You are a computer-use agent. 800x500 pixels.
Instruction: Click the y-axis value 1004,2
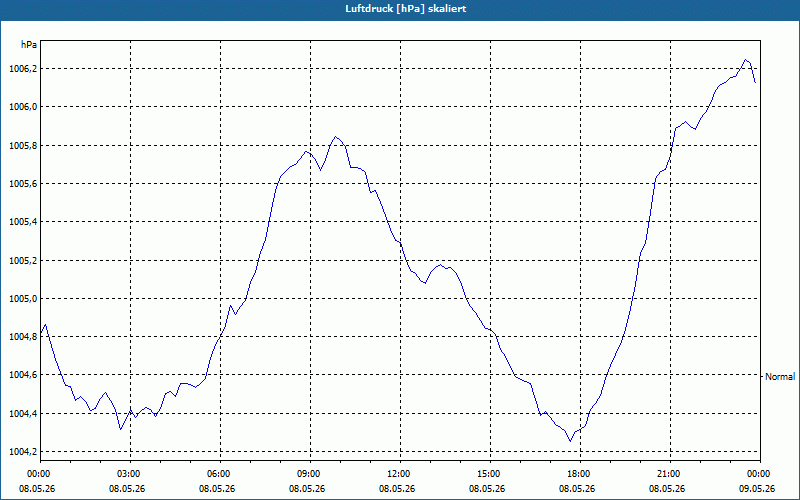point(22,452)
